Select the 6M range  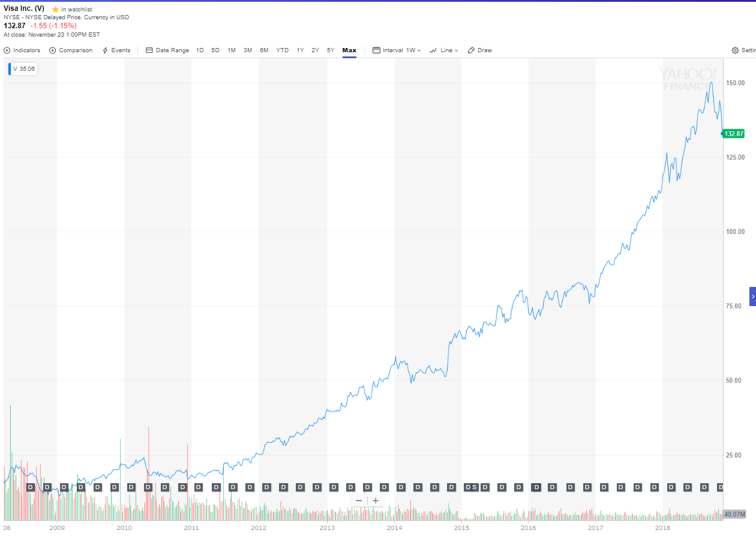coord(264,50)
